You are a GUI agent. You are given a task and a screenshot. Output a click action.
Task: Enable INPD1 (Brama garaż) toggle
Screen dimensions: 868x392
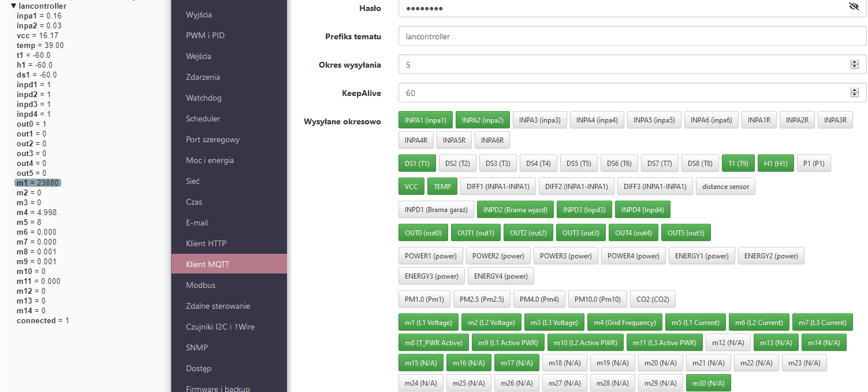(435, 209)
